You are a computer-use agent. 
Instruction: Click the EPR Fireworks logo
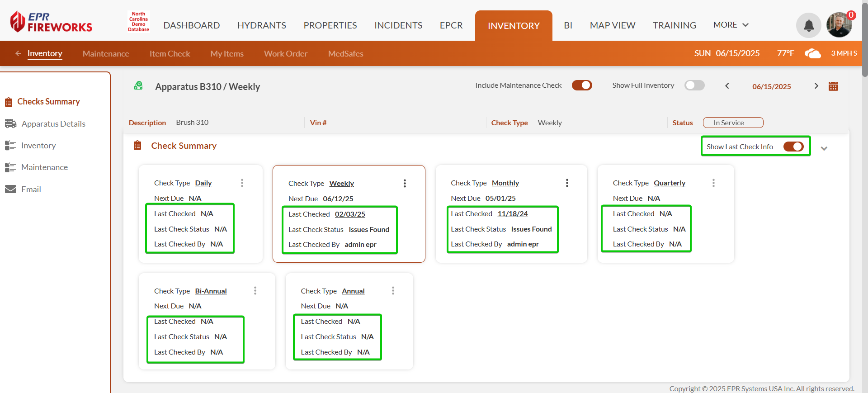[51, 22]
